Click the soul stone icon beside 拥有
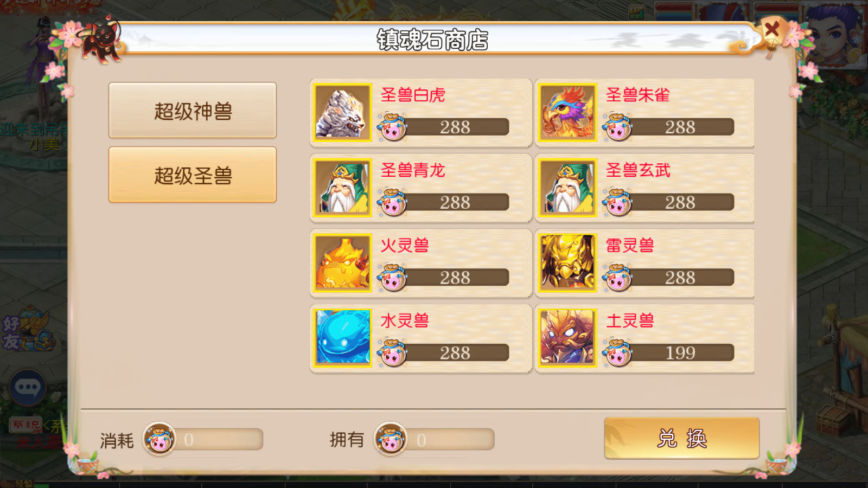Viewport: 868px width, 488px height. click(391, 439)
